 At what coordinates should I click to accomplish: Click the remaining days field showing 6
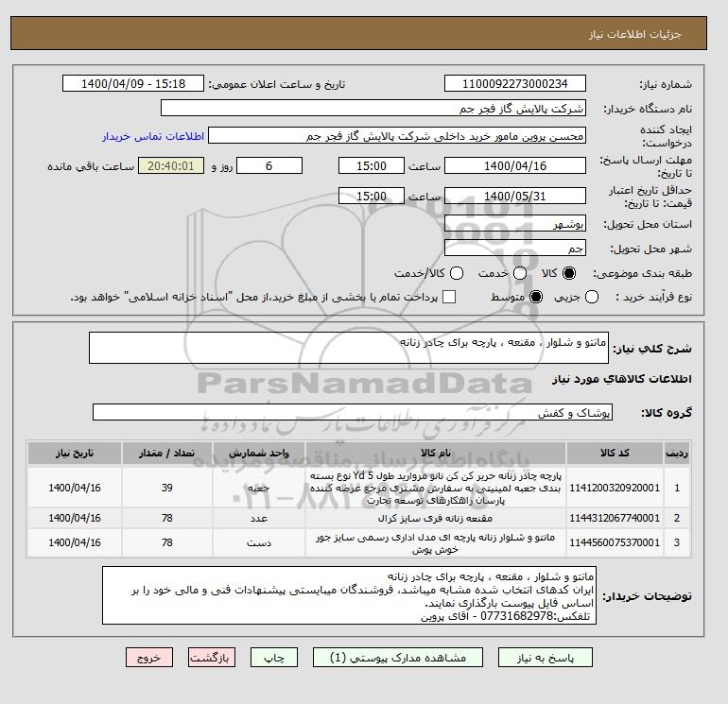pos(269,165)
